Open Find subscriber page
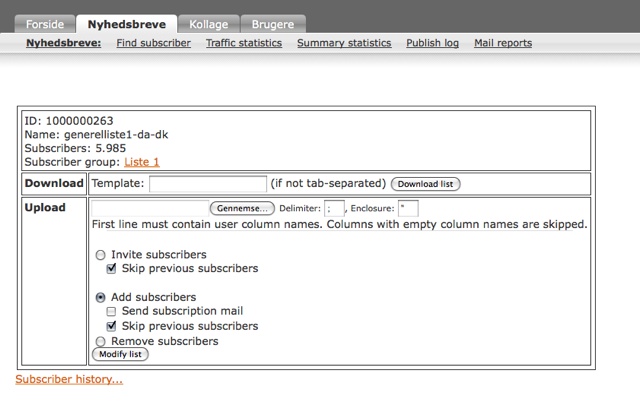Screen dimensions: 640x415 [x=153, y=43]
